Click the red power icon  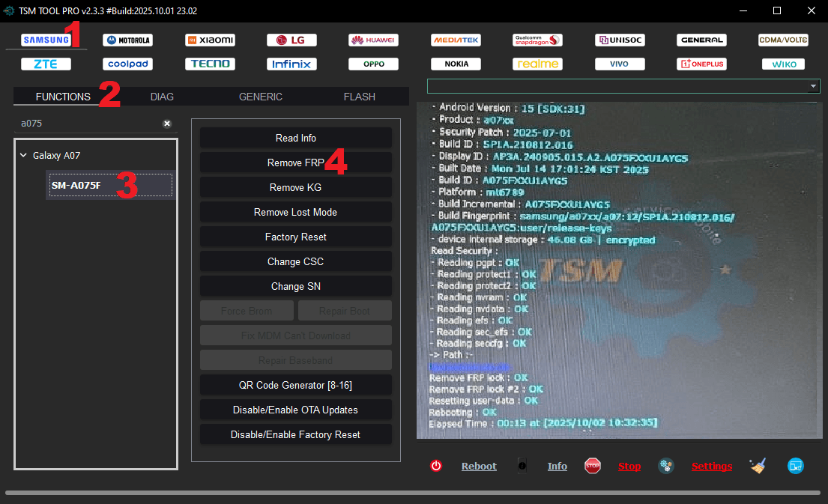[x=436, y=466]
